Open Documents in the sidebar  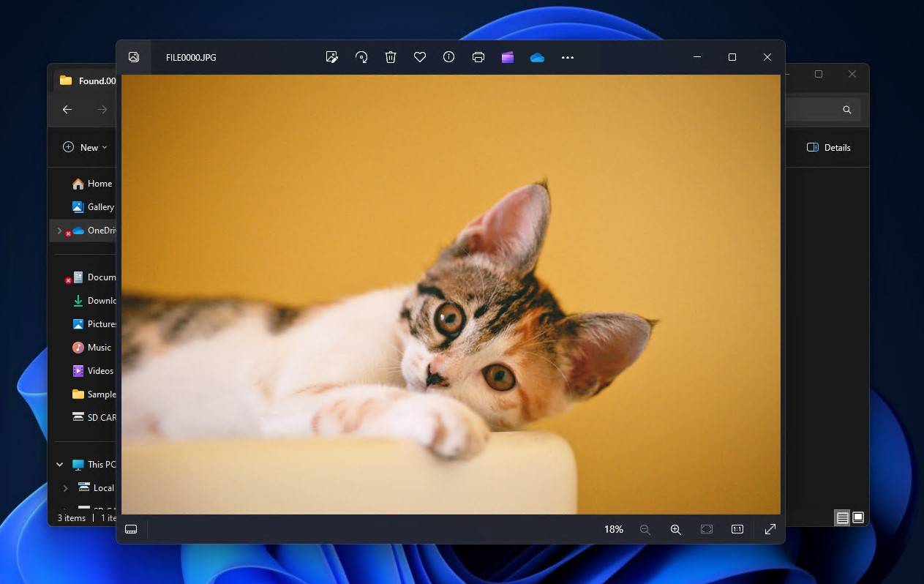pos(94,277)
